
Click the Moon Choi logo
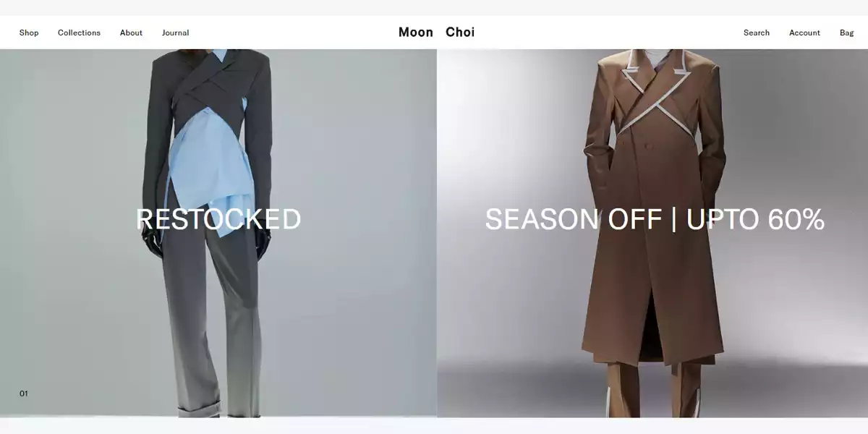click(436, 32)
